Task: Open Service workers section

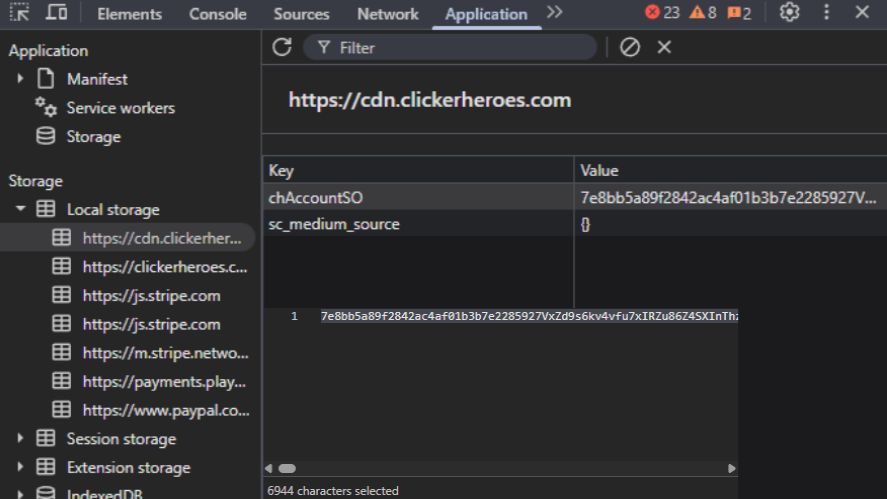Action: 120,108
